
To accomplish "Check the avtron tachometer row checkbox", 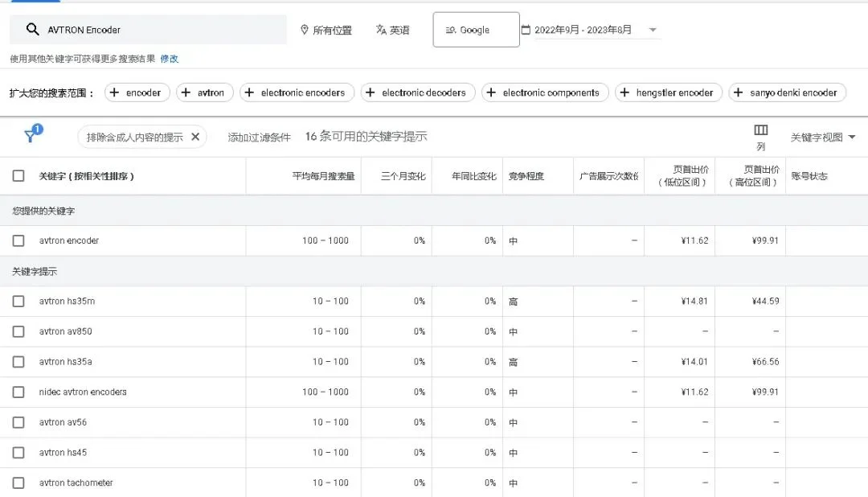I will 18,483.
